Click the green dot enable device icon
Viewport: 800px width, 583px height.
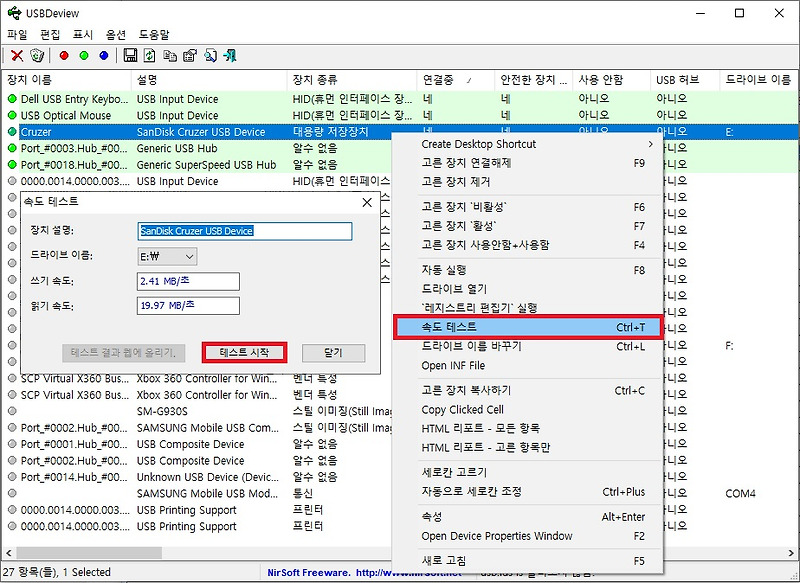click(x=84, y=56)
